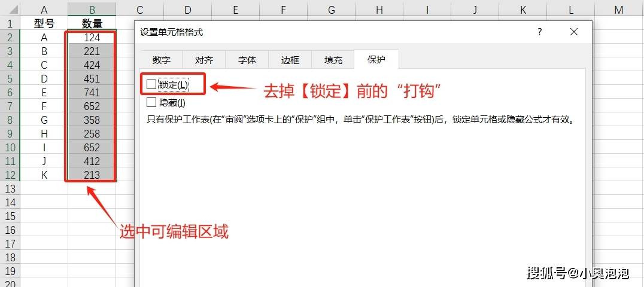Viewport: 644px width, 287px height.
Task: Select row 12 header
Action: pos(10,175)
